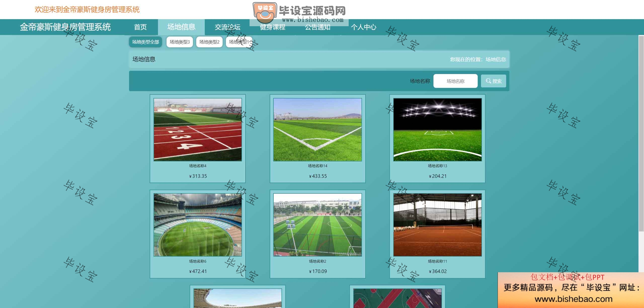Select the 场地信息 navigation tab

pos(181,27)
